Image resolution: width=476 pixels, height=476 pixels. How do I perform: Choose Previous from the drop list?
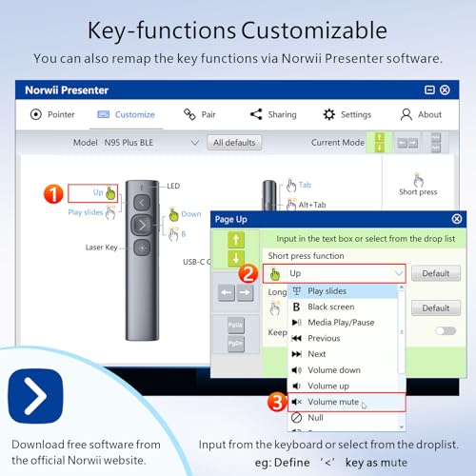click(x=343, y=338)
